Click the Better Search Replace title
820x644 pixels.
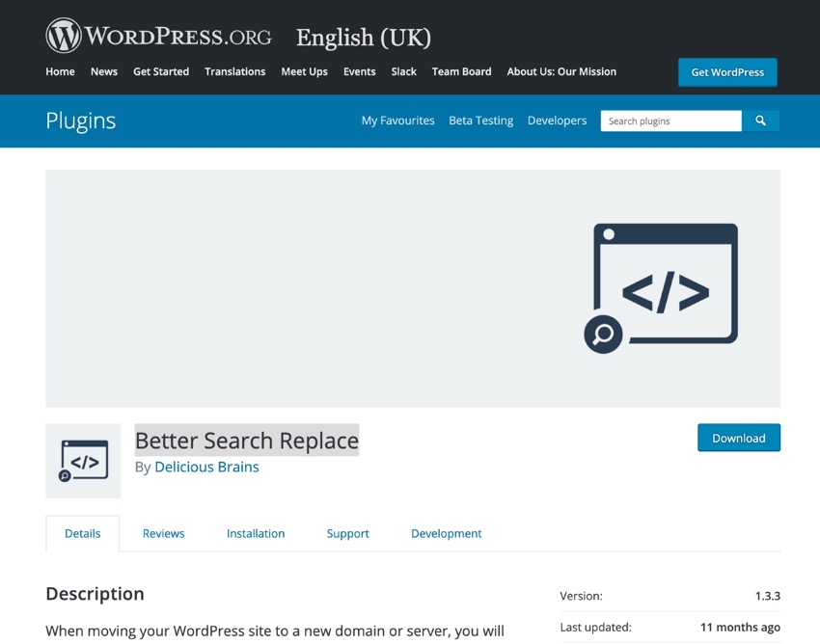[x=247, y=441]
